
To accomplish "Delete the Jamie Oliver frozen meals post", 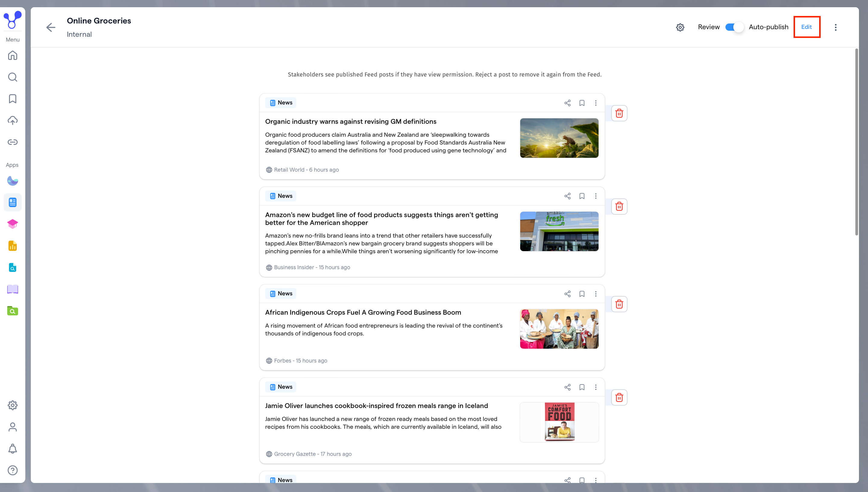I will [619, 397].
